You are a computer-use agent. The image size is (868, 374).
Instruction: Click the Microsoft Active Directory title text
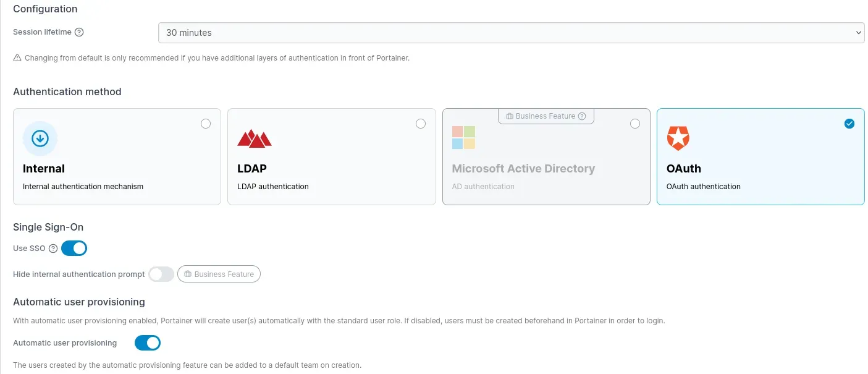[523, 169]
